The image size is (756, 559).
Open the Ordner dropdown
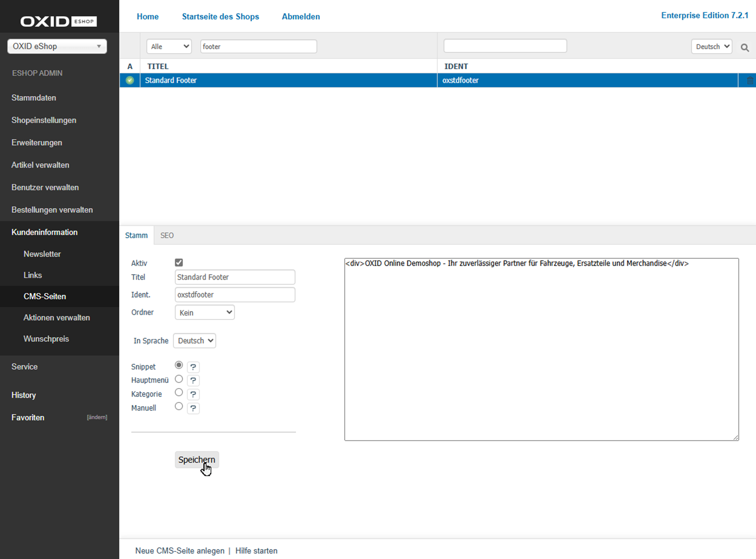pyautogui.click(x=205, y=313)
